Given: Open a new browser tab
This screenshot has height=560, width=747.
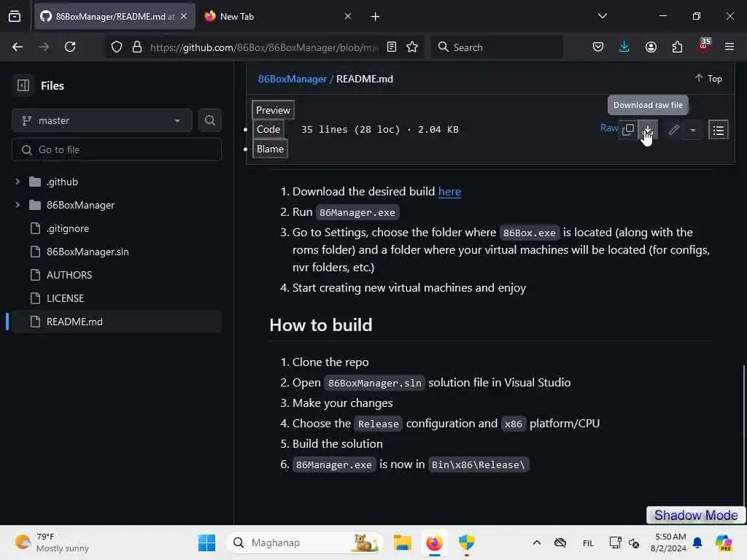Looking at the screenshot, I should pos(375,17).
